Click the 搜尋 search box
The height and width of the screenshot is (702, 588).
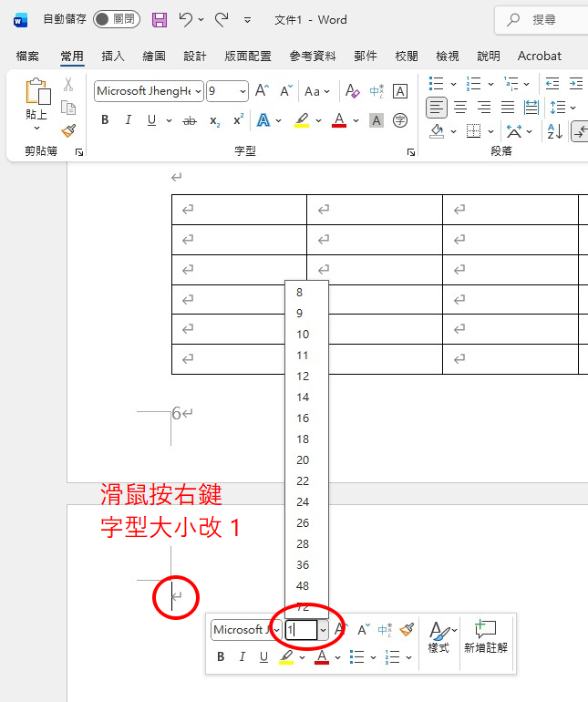[x=542, y=20]
